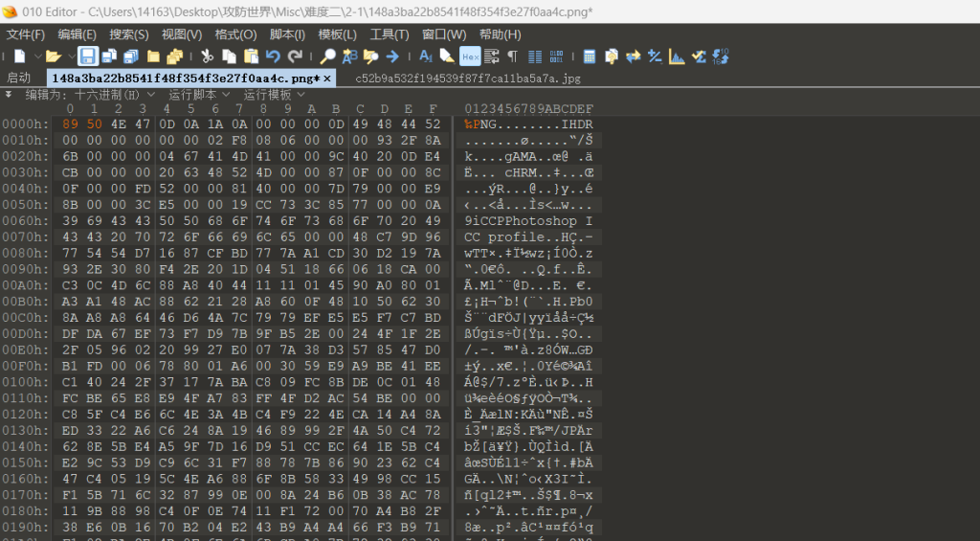The width and height of the screenshot is (980, 541).
Task: Open the 文件(F) menu
Action: coord(26,34)
